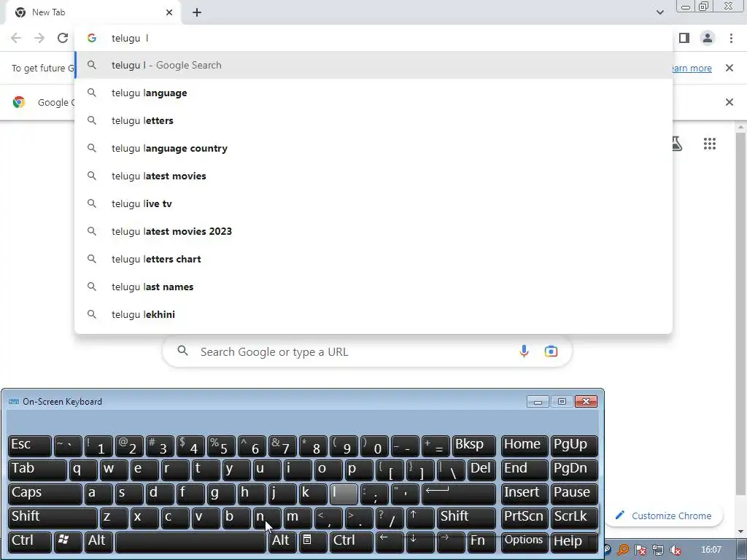The height and width of the screenshot is (560, 747).
Task: Click the New Tab tab title
Action: 48,12
